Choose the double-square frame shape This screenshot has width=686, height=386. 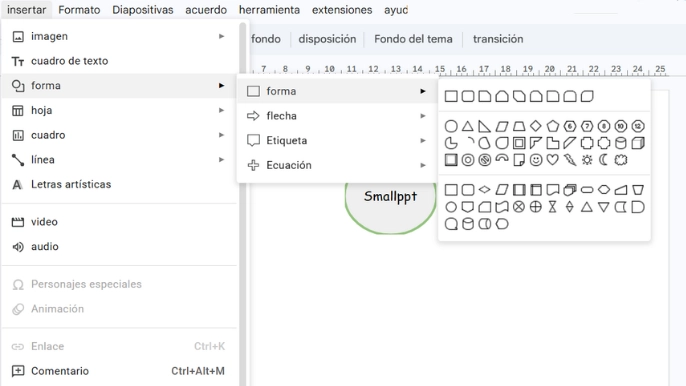(x=519, y=143)
